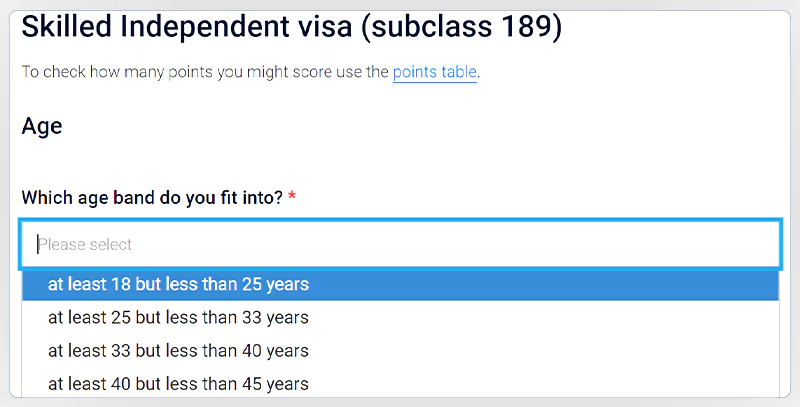The height and width of the screenshot is (407, 800).
Task: Click the 'Skilled Independent visa (subclass 189)' heading
Action: (x=291, y=27)
